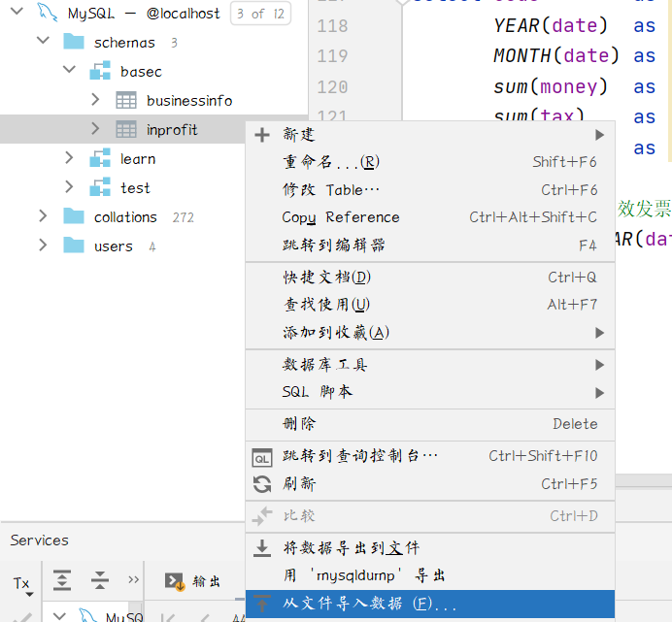Screen dimensions: 672x622
Task: Click sum(money) in the SQL editor
Action: pyautogui.click(x=551, y=87)
